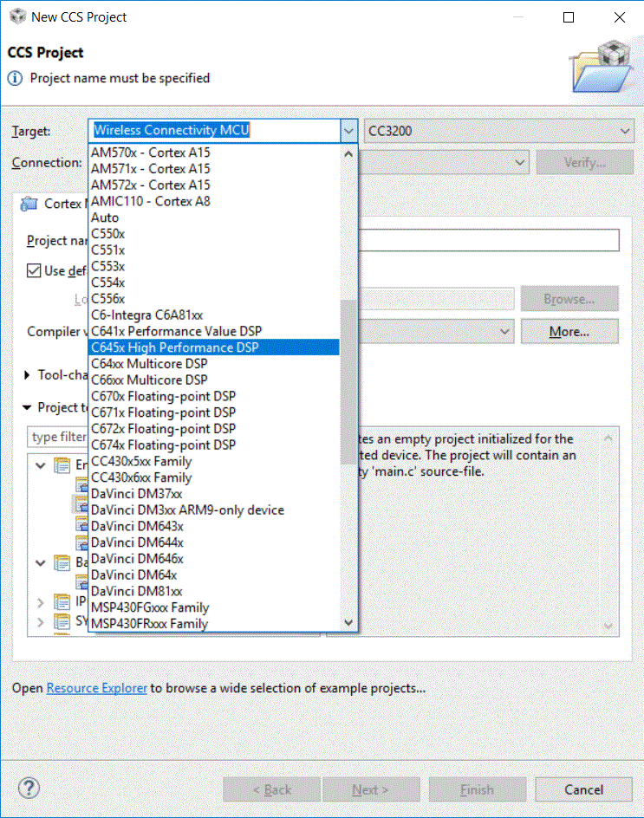Expand the Tool-chain section

click(27, 375)
